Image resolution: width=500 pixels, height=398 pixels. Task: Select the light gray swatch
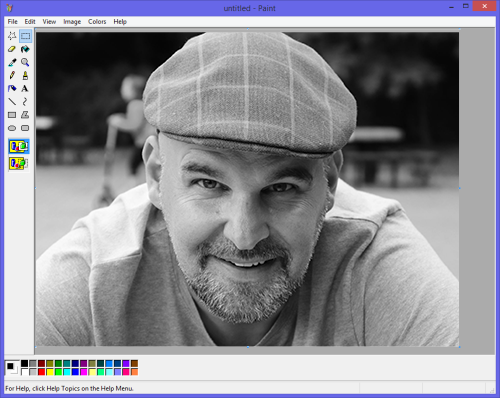click(33, 372)
